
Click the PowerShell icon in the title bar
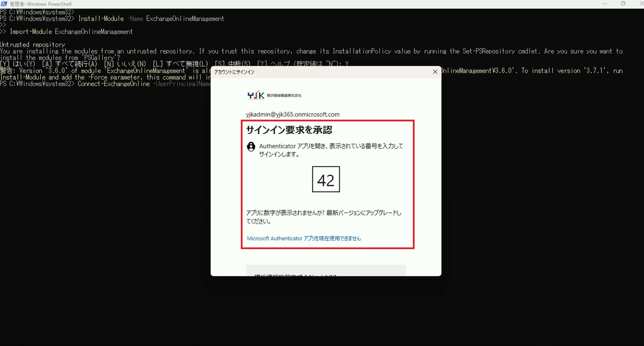click(x=4, y=4)
